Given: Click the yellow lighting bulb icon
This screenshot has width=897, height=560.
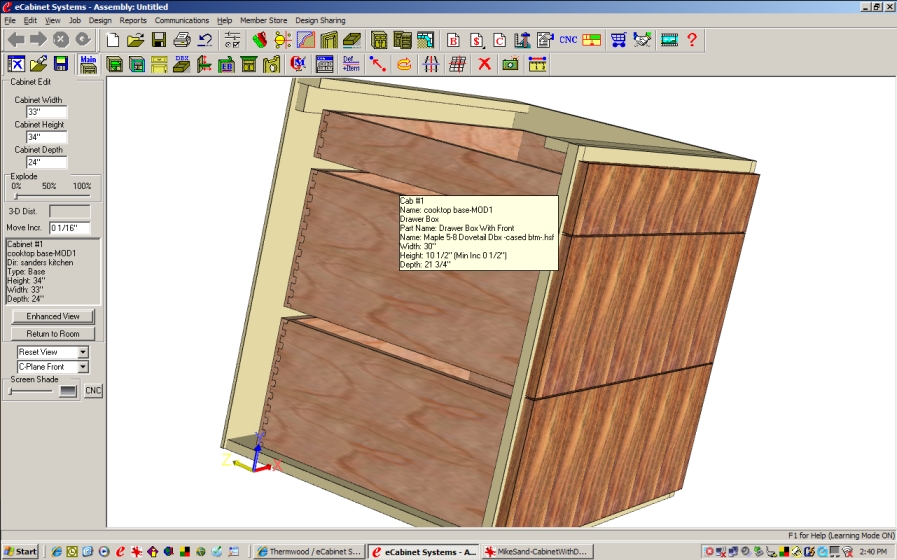Looking at the screenshot, I should [283, 40].
